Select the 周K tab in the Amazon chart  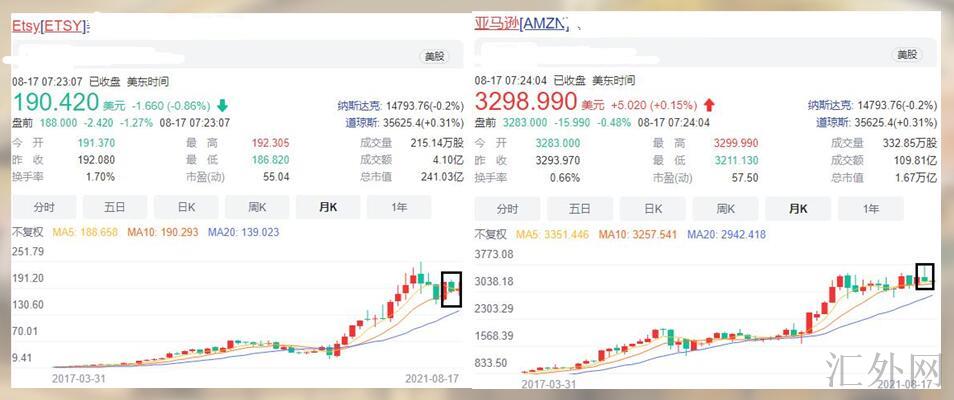click(x=725, y=209)
